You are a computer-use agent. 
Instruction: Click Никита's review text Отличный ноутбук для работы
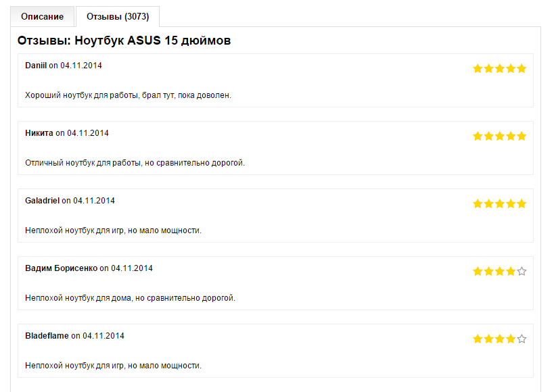tap(135, 163)
